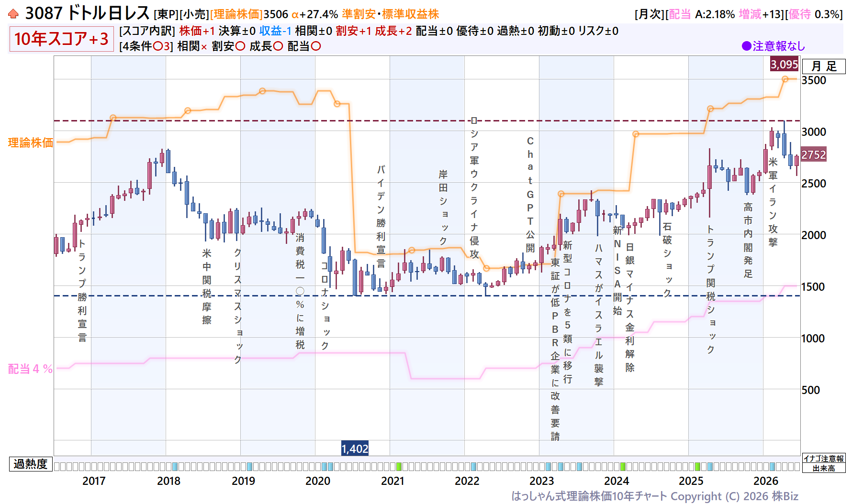Click the [月次] header tag
The width and height of the screenshot is (852, 504).
pos(650,14)
